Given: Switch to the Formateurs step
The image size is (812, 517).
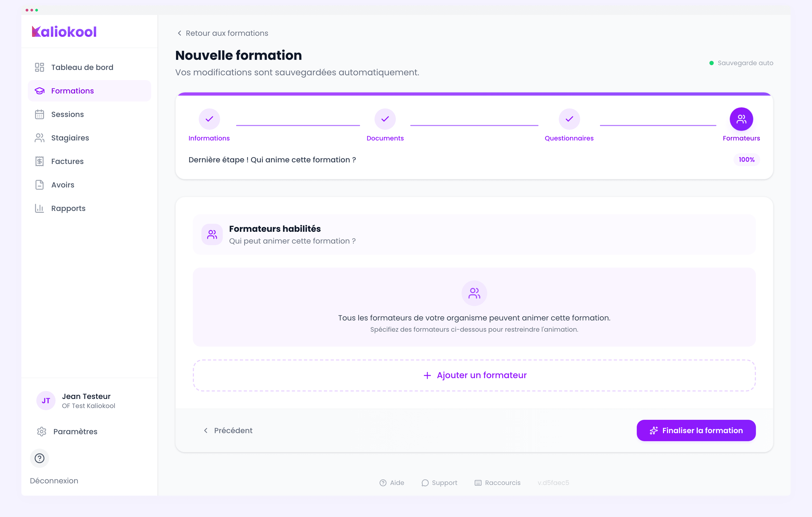Looking at the screenshot, I should pos(741,119).
